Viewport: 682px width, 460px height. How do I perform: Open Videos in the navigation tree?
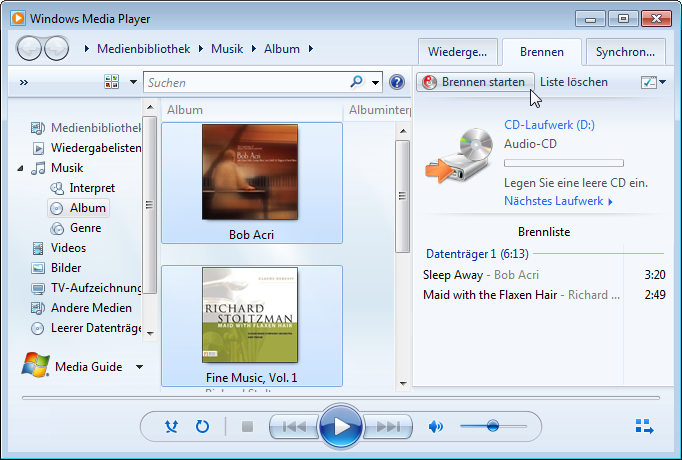tap(59, 248)
